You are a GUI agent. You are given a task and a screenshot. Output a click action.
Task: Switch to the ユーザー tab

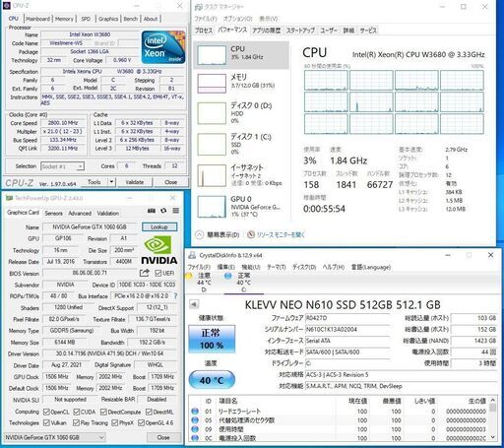point(329,31)
